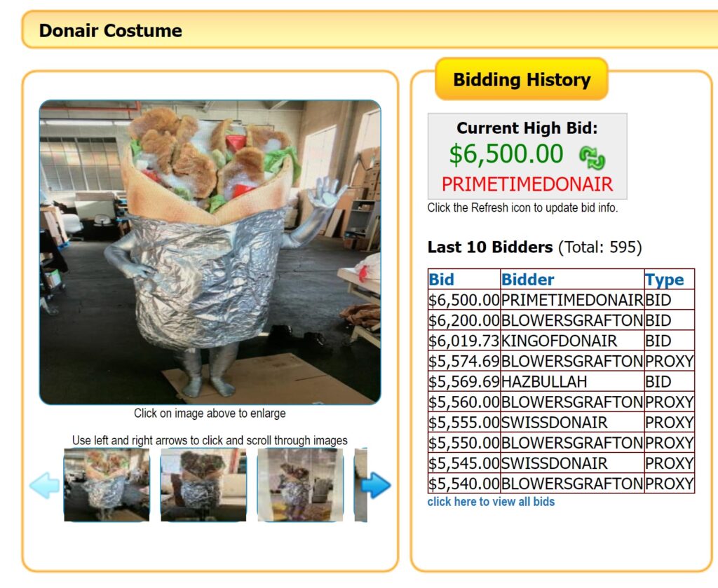Image resolution: width=718 pixels, height=588 pixels.
Task: Click the Type column header
Action: (664, 280)
